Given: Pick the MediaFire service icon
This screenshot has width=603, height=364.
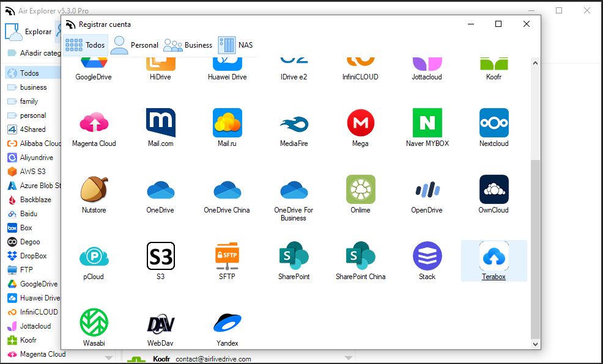Looking at the screenshot, I should click(294, 123).
